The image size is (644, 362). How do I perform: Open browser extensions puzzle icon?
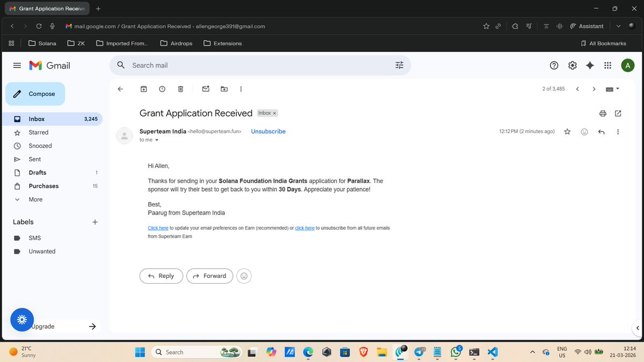click(x=515, y=26)
